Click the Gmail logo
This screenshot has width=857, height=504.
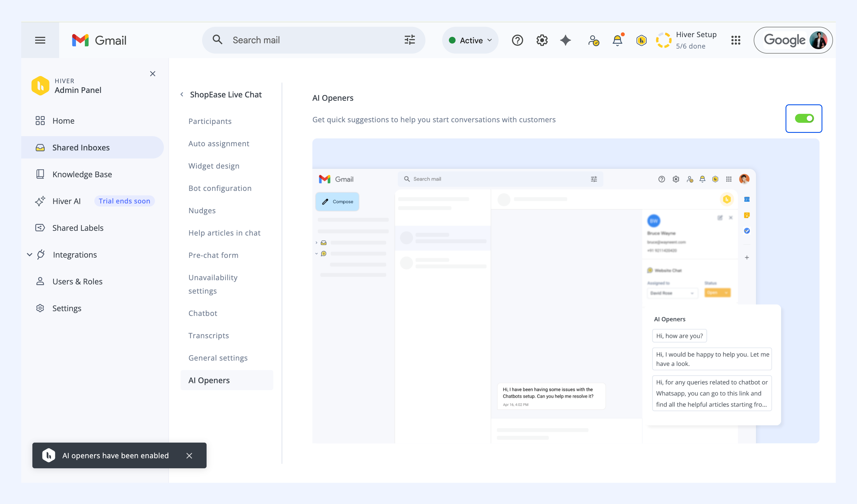[x=99, y=40]
